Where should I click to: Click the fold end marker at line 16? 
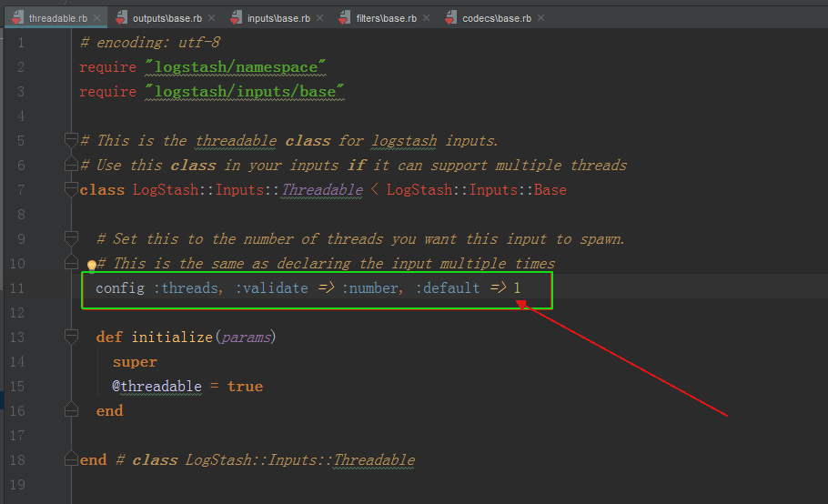pyautogui.click(x=71, y=410)
